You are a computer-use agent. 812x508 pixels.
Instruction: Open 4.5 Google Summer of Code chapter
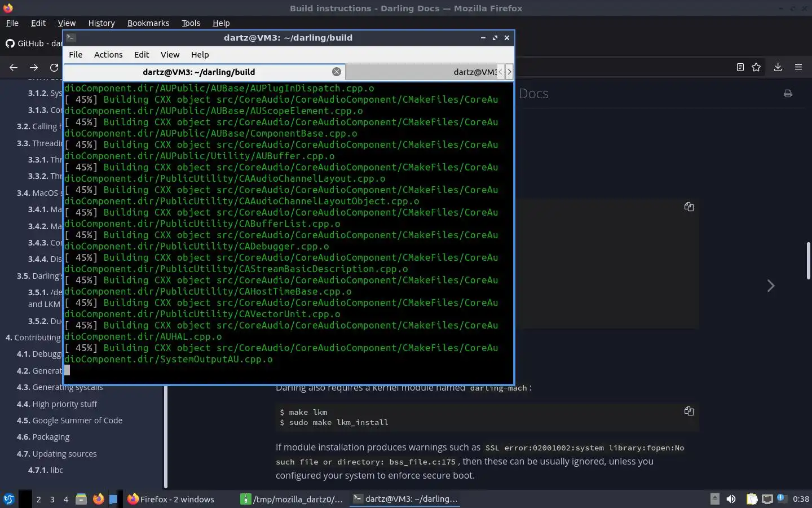point(69,421)
